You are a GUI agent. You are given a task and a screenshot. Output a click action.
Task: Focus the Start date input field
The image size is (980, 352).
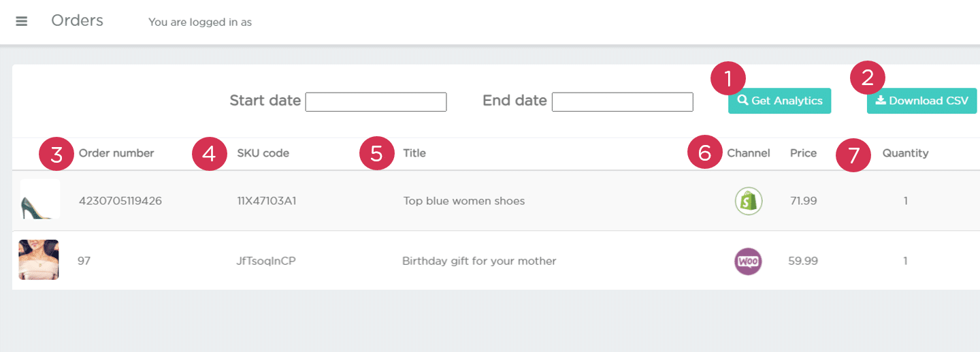(x=376, y=102)
